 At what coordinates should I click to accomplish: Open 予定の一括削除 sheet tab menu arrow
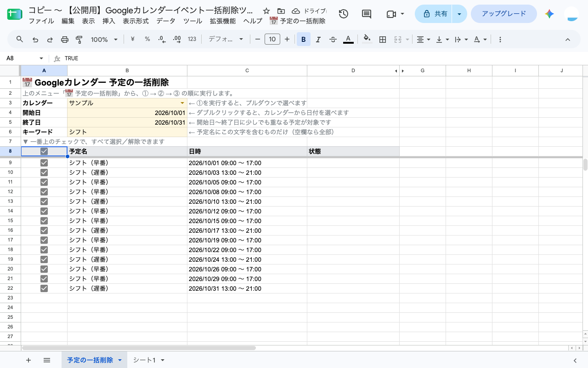coord(120,360)
